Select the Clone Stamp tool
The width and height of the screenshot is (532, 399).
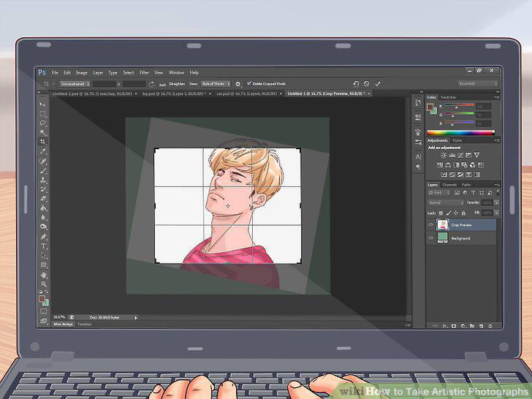coord(43,180)
